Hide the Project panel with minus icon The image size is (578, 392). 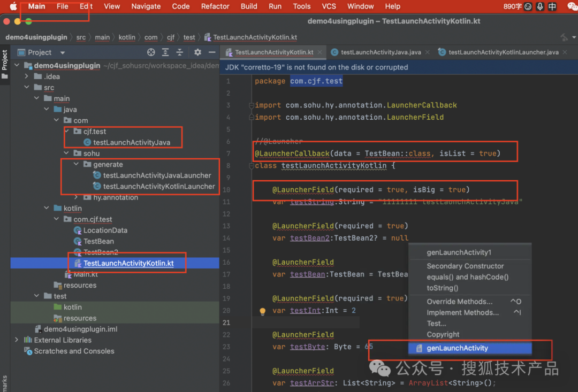(212, 52)
